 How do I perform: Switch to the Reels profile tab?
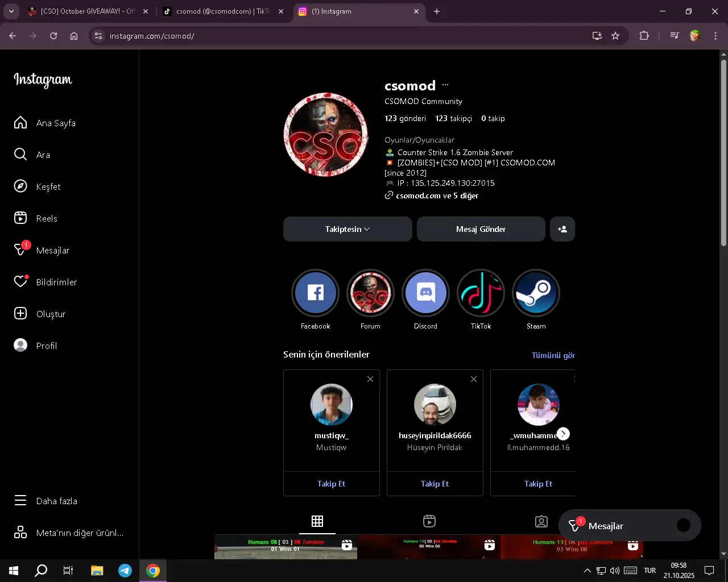coord(429,521)
